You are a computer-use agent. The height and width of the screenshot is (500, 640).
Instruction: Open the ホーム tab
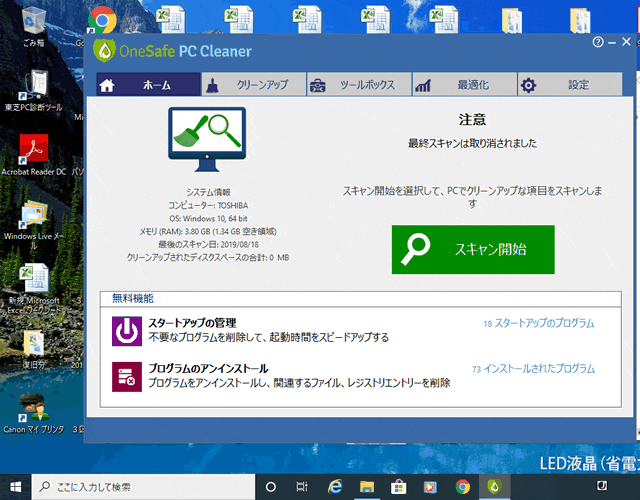149,84
